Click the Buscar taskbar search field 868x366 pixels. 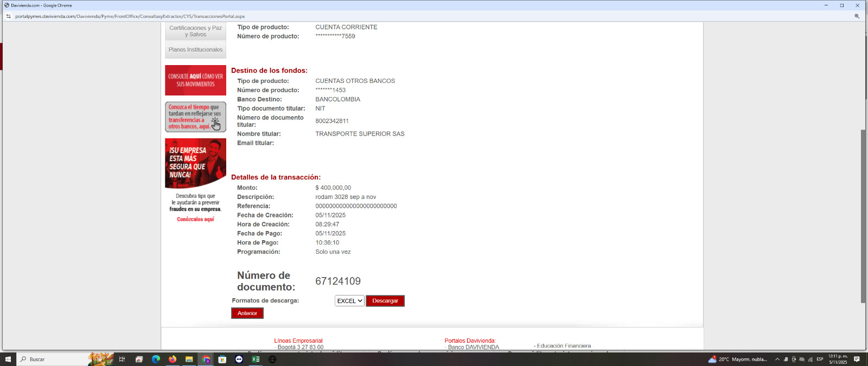click(x=54, y=359)
